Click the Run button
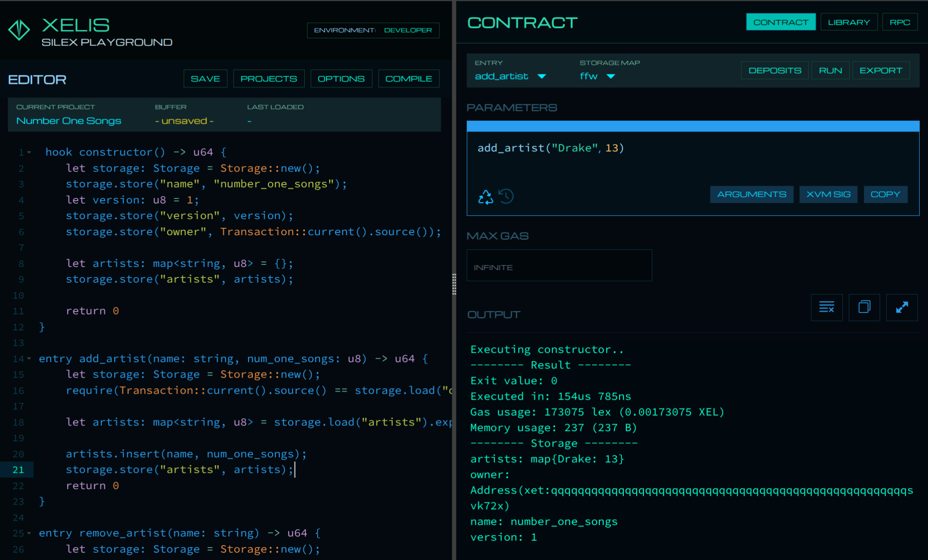The width and height of the screenshot is (928, 560). (x=830, y=70)
